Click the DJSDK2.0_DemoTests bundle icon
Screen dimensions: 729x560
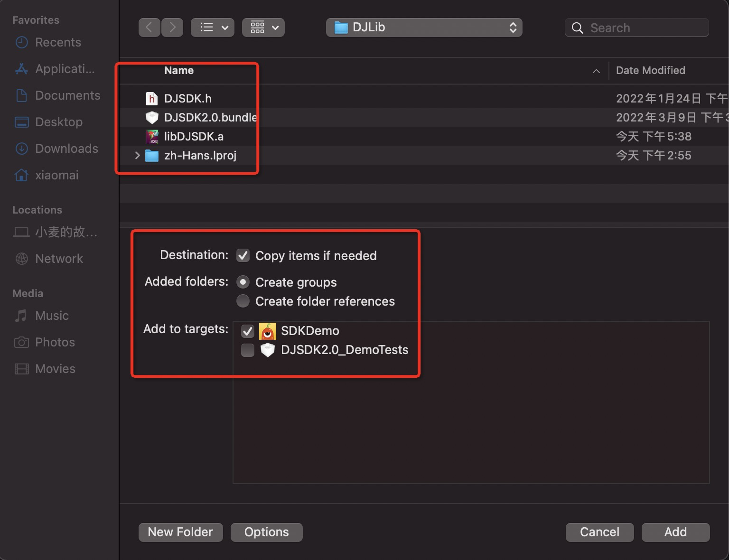(268, 350)
